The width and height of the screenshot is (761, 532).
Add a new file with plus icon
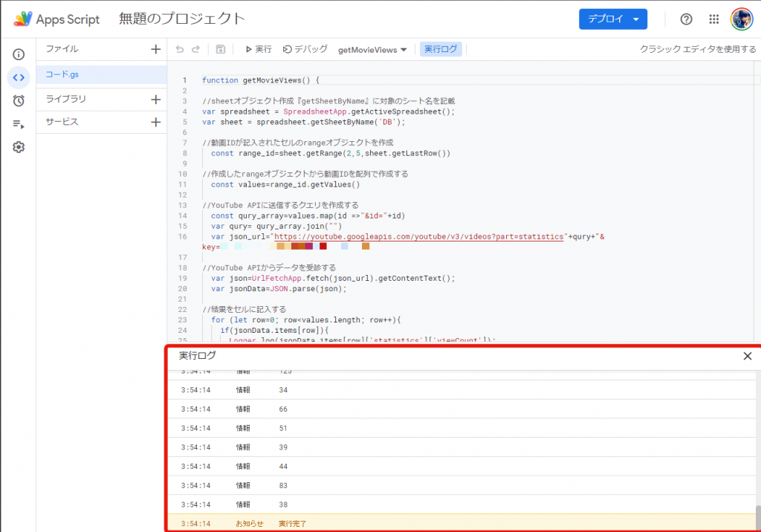155,49
